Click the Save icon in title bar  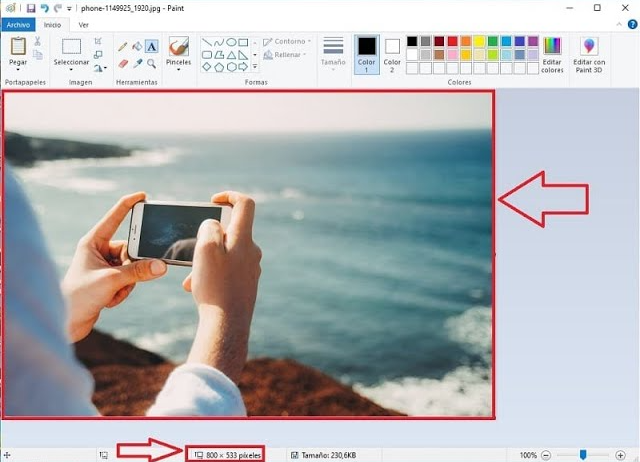31,8
